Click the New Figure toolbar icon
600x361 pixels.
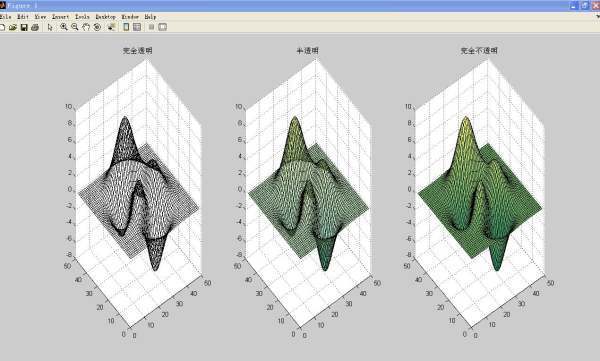pyautogui.click(x=2, y=27)
